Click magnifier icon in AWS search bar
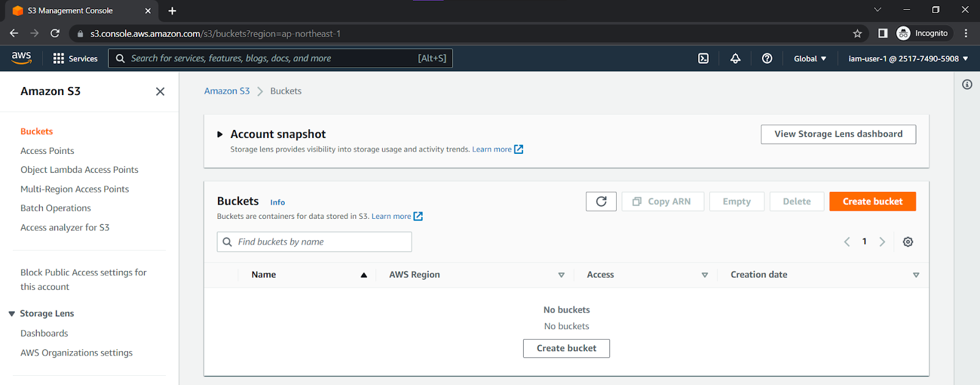Image resolution: width=980 pixels, height=385 pixels. 120,58
